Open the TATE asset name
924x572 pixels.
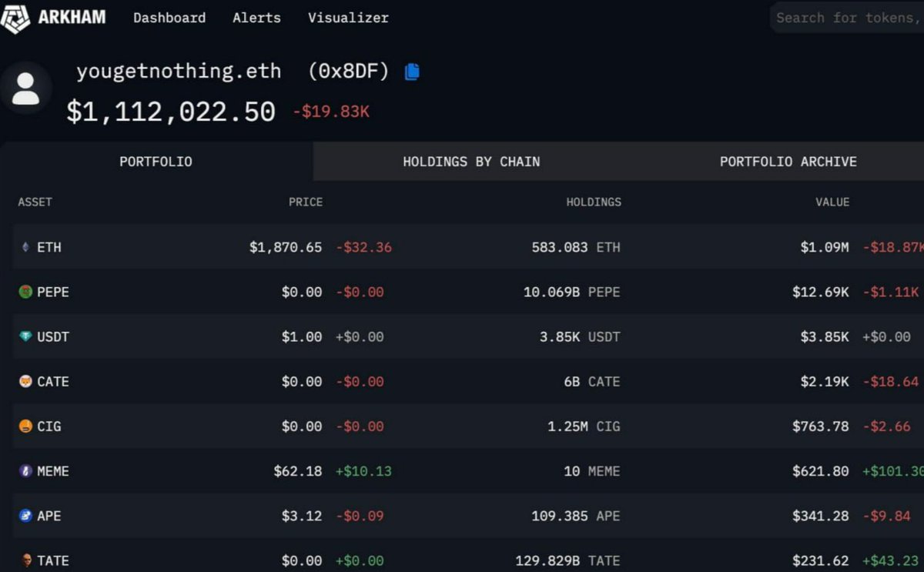(53, 560)
